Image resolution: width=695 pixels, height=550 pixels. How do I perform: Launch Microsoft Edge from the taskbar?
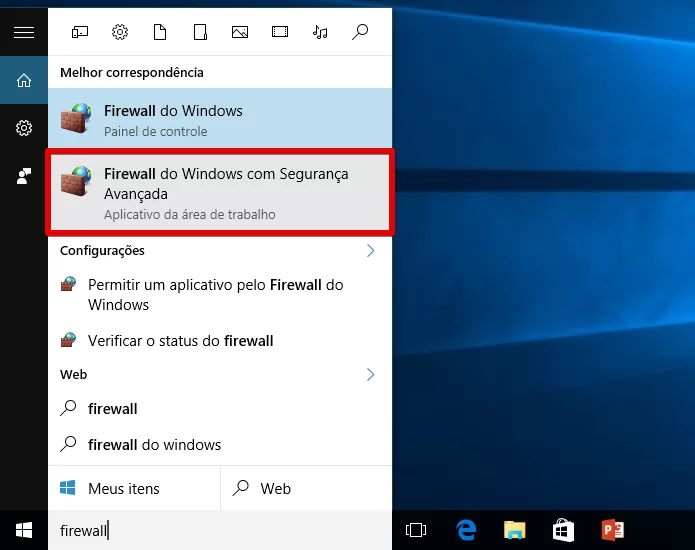(466, 530)
